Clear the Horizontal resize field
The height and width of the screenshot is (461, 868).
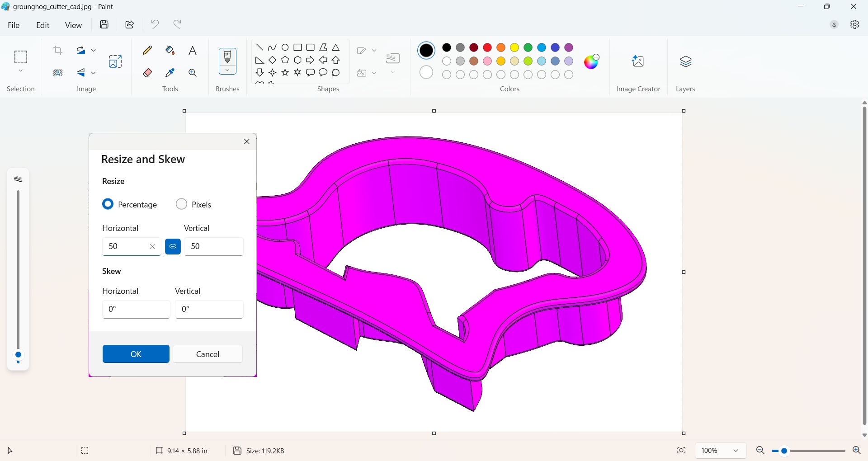tap(152, 247)
